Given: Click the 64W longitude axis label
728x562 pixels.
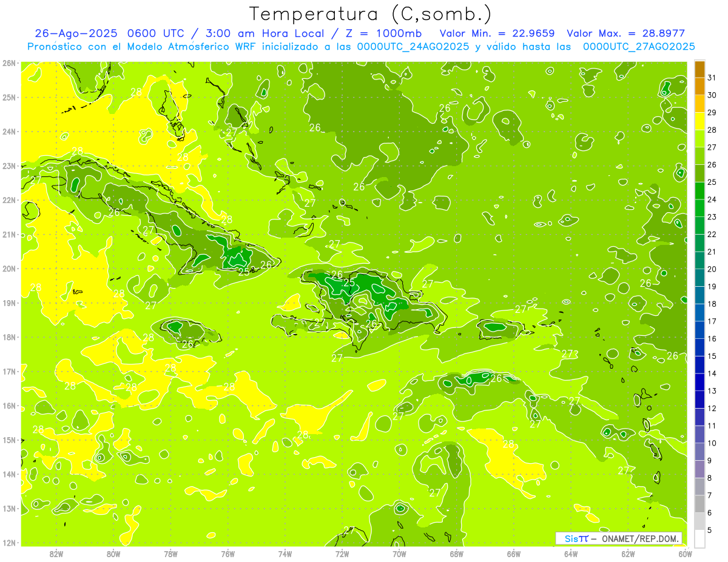Looking at the screenshot, I should pyautogui.click(x=571, y=554).
